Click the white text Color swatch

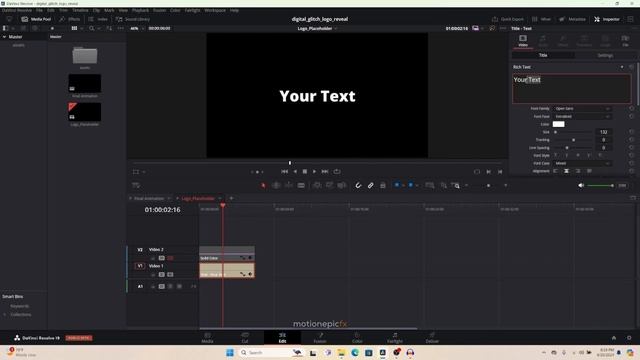click(x=558, y=124)
